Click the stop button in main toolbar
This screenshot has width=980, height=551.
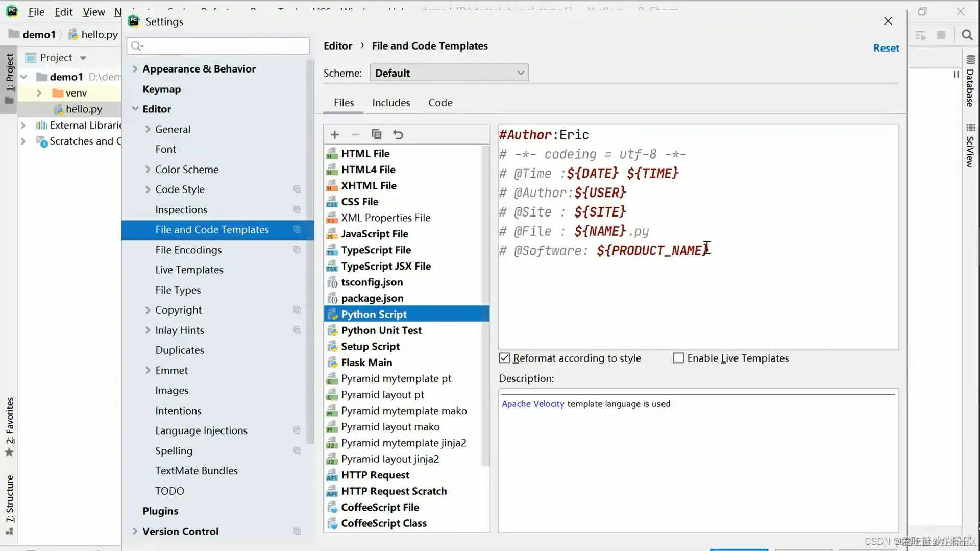tap(941, 35)
